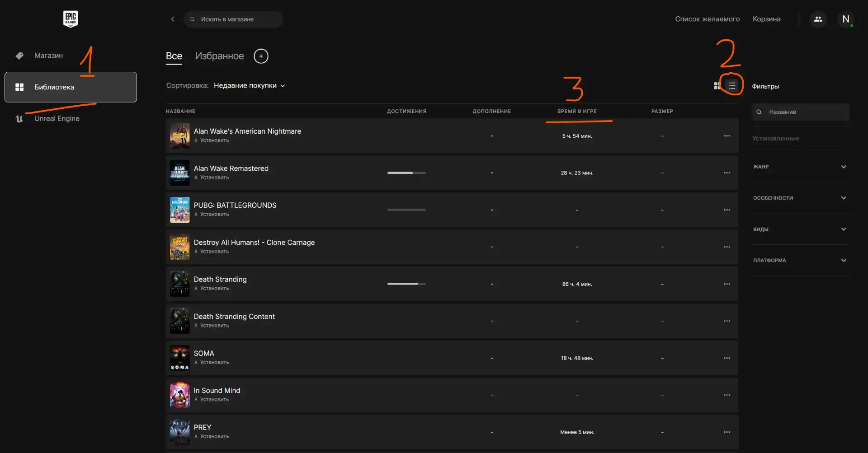Image resolution: width=868 pixels, height=453 pixels.
Task: Open Корзина cart link
Action: (x=767, y=19)
